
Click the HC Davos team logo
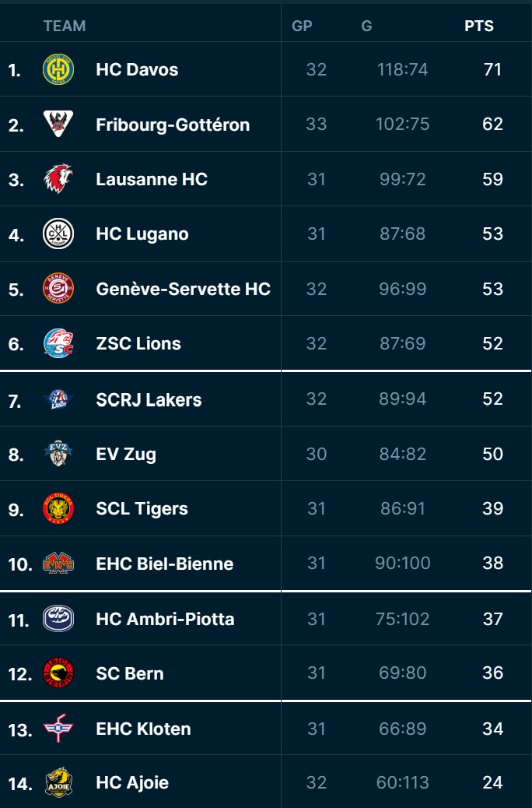pos(58,69)
